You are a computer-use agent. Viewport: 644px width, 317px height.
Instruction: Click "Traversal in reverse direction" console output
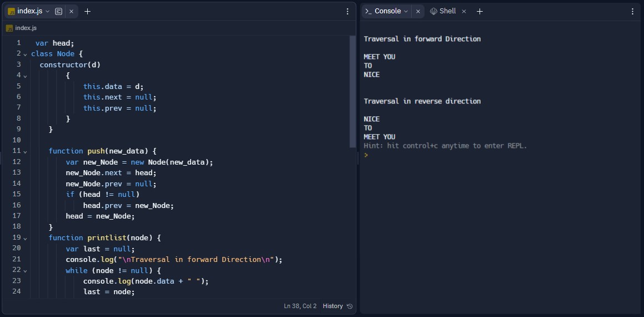pos(422,101)
